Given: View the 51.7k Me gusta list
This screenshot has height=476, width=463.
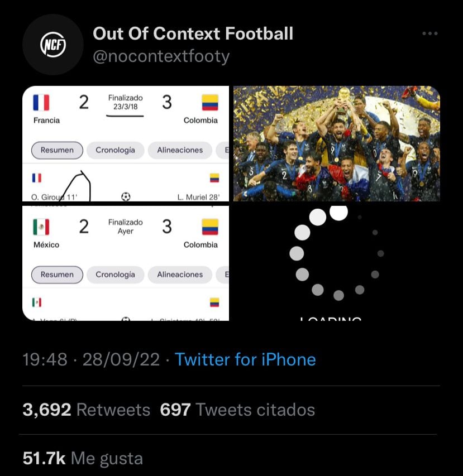Looking at the screenshot, I should tap(83, 459).
